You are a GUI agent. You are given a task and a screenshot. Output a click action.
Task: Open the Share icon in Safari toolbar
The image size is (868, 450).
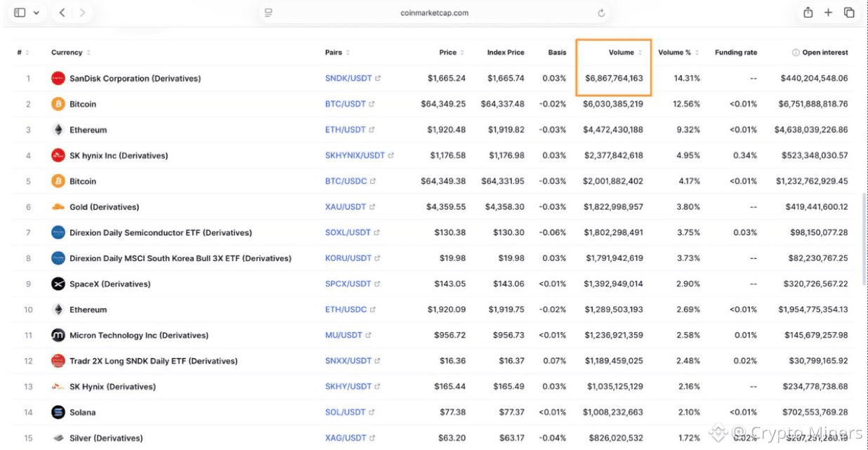point(808,13)
